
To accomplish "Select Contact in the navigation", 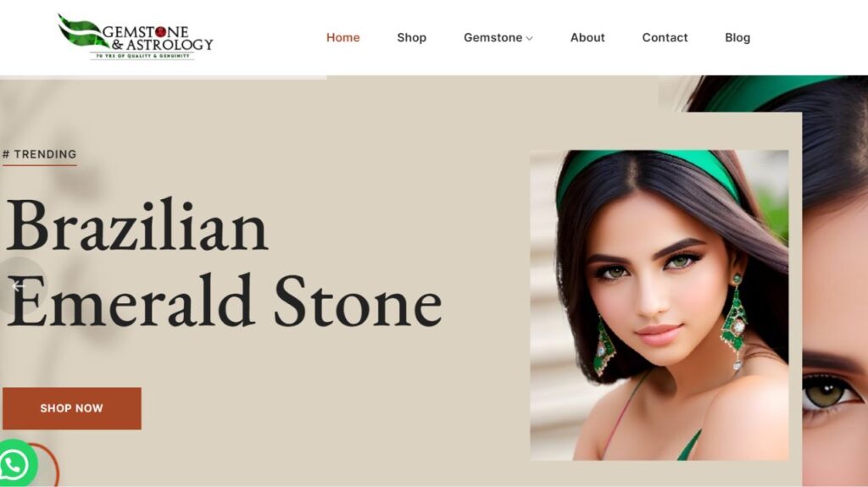I will pyautogui.click(x=665, y=37).
